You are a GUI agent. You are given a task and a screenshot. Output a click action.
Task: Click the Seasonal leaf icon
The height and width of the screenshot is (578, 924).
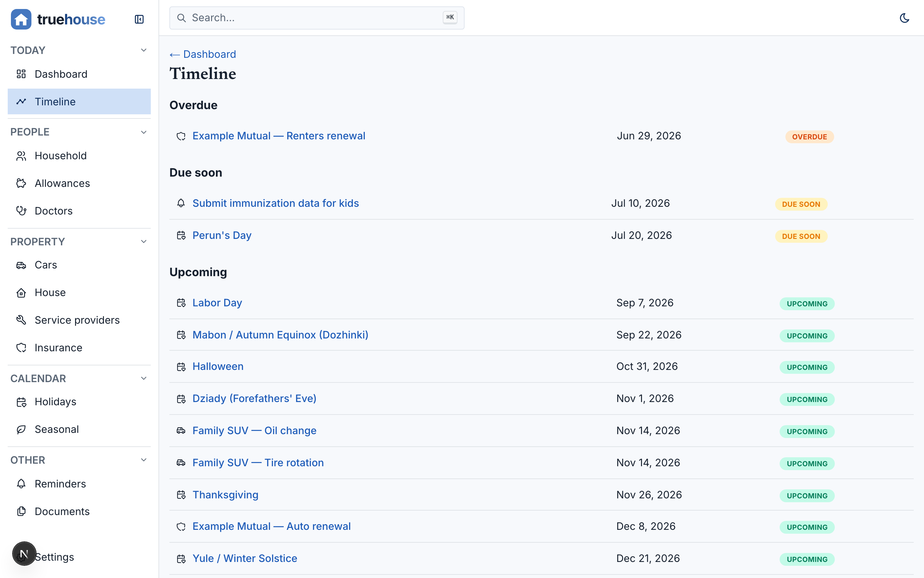[21, 429]
